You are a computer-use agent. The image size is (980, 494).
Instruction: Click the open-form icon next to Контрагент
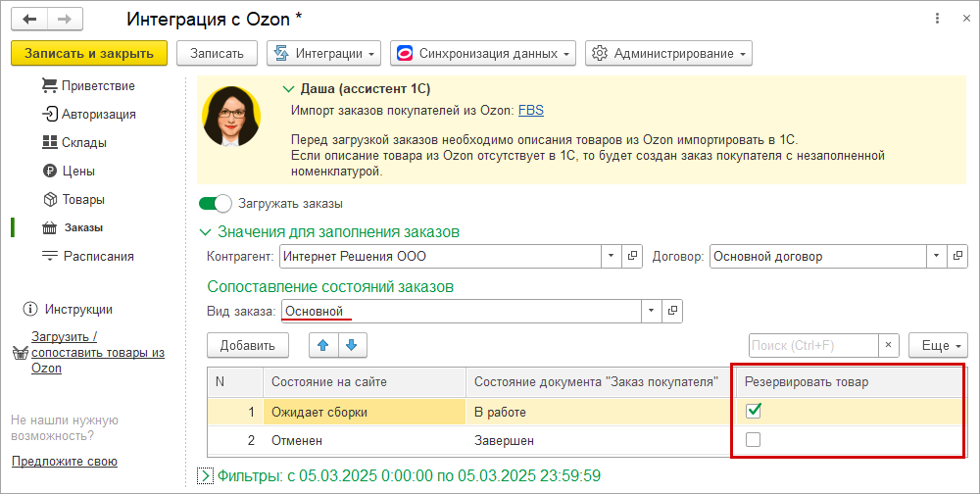coord(632,256)
